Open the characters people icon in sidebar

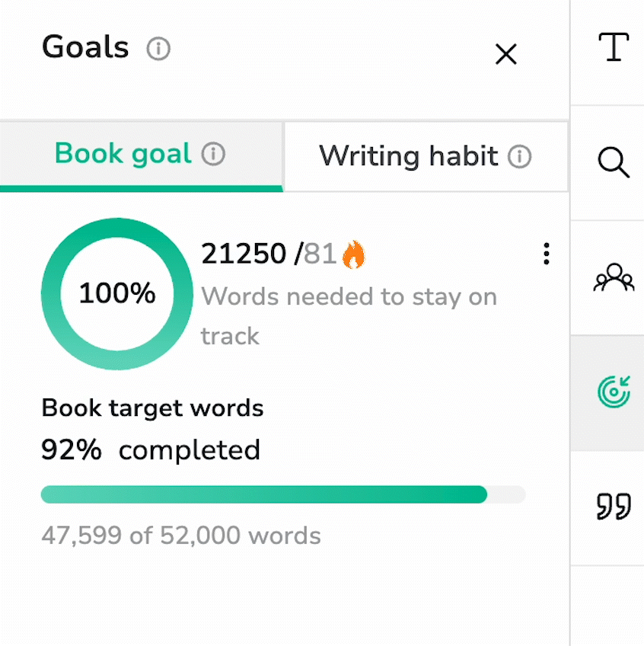(x=614, y=278)
